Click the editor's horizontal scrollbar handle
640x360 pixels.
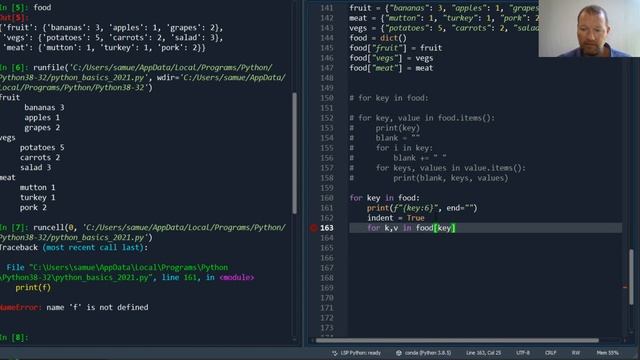(457, 340)
